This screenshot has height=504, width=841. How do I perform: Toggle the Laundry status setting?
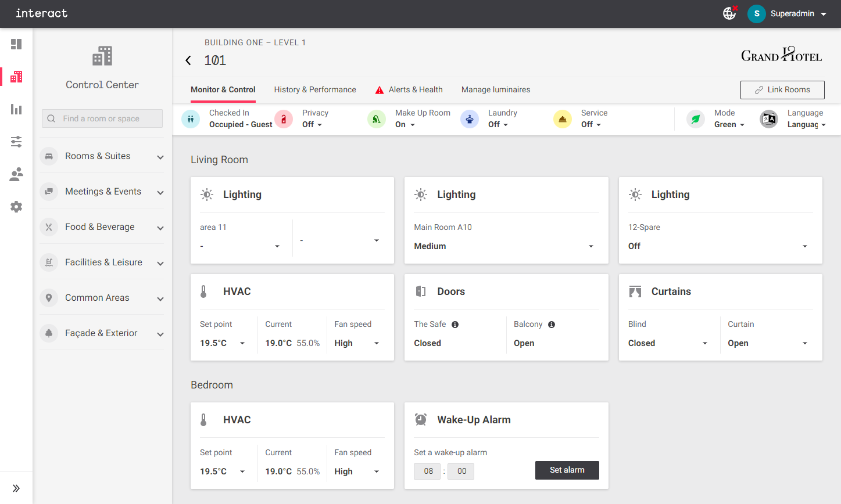tap(498, 124)
